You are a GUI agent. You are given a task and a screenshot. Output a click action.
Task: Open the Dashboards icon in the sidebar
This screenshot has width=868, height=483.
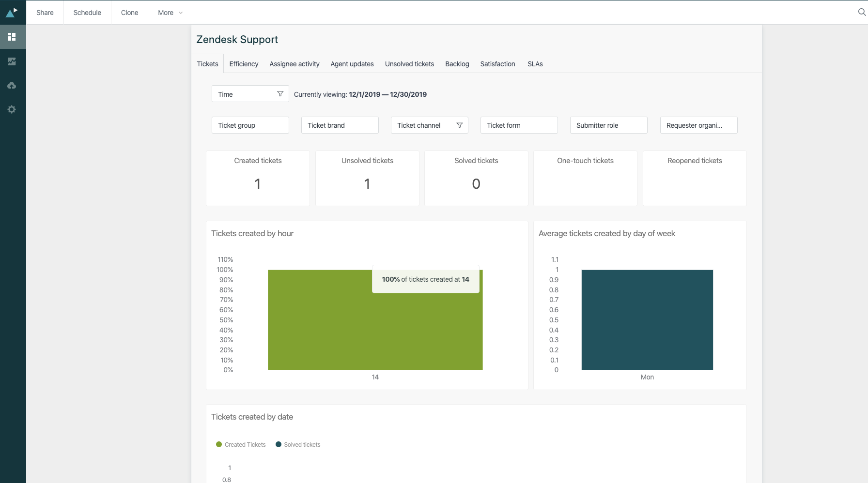pyautogui.click(x=12, y=37)
